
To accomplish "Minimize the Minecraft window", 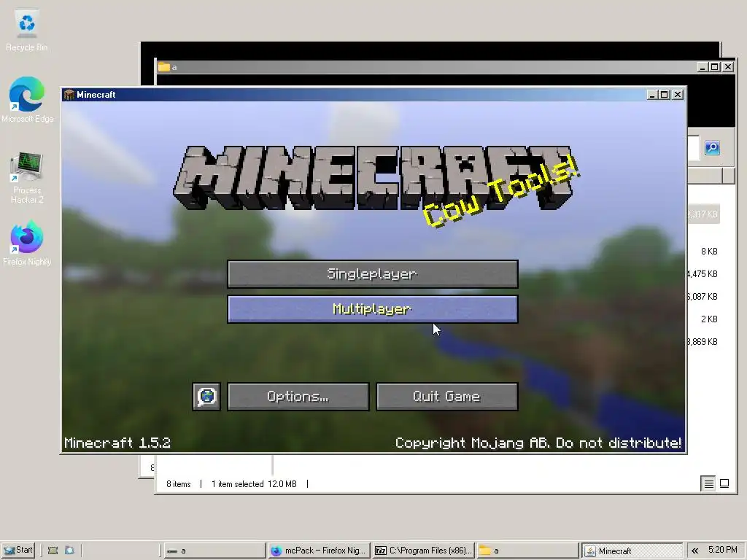I will tap(652, 95).
